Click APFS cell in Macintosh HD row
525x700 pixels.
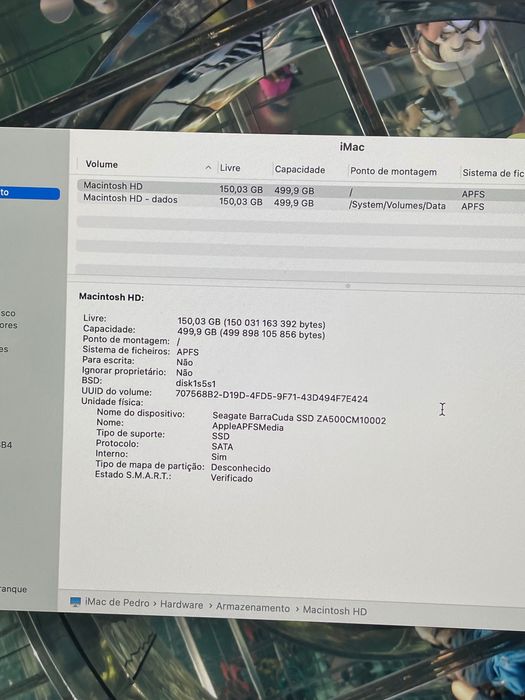click(x=473, y=194)
